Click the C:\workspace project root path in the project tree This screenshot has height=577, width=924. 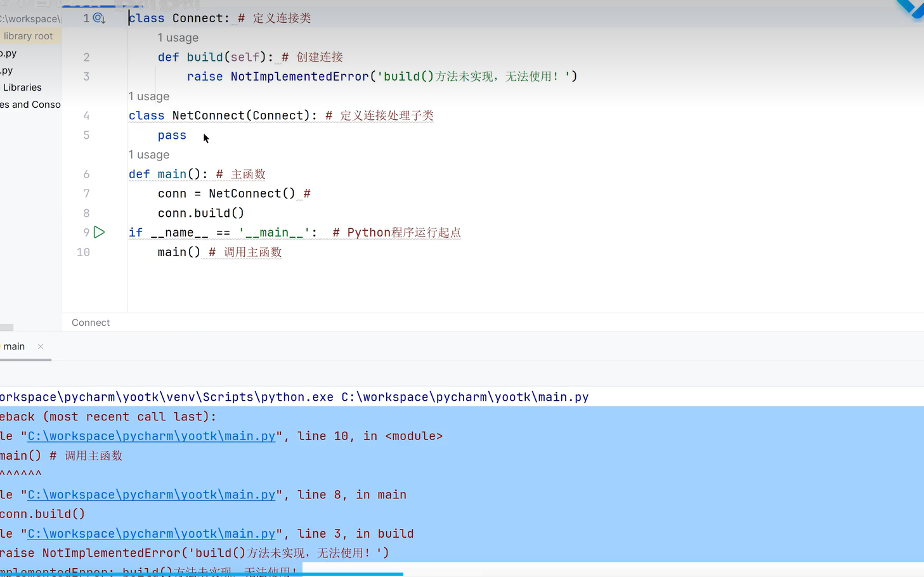30,18
